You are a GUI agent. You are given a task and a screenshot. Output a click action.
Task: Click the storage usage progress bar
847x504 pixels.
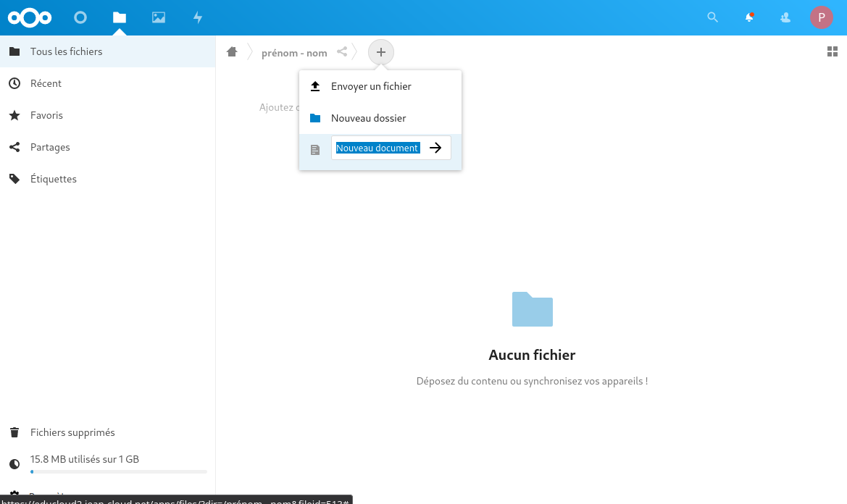click(x=119, y=471)
